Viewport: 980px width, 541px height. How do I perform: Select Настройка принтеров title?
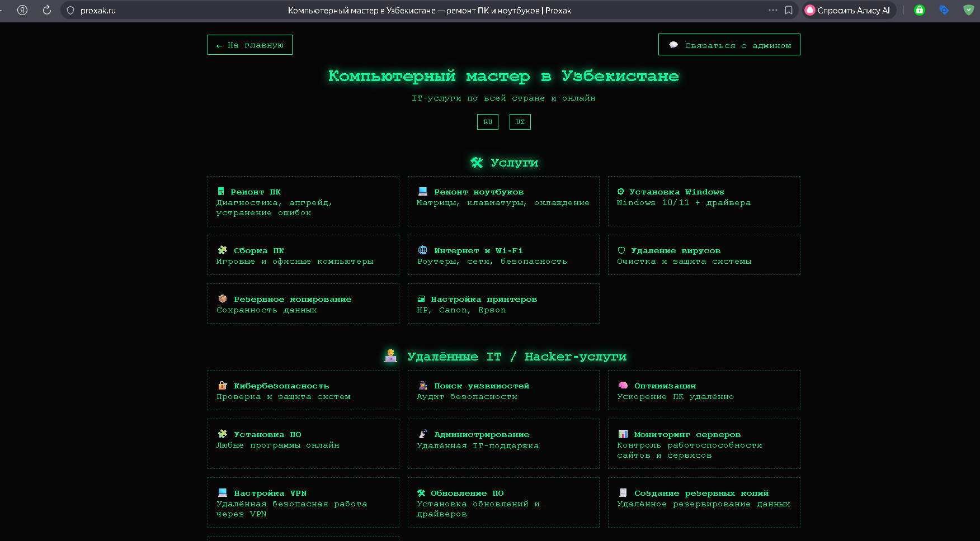[x=484, y=299]
